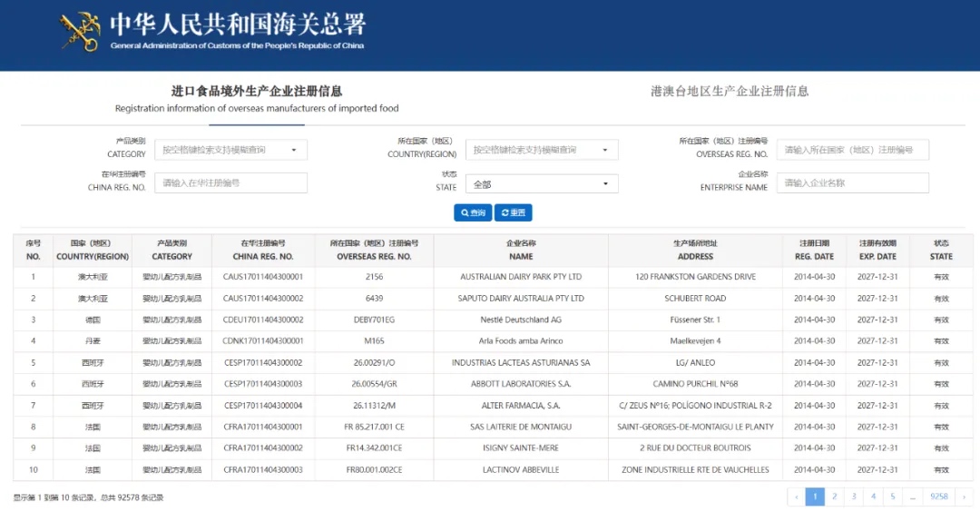Click the search (查询) button
The width and height of the screenshot is (980, 512).
click(x=473, y=212)
